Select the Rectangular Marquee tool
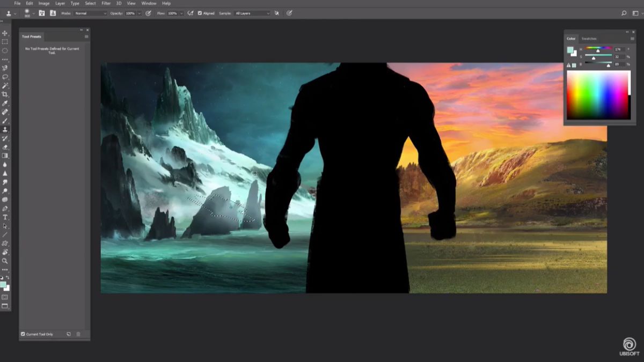 pos(5,42)
